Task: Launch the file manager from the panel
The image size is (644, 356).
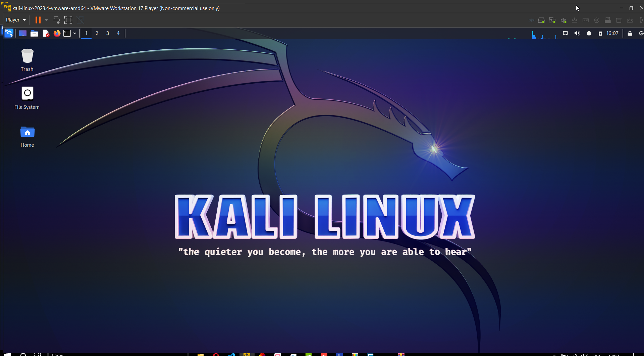Action: click(x=34, y=33)
